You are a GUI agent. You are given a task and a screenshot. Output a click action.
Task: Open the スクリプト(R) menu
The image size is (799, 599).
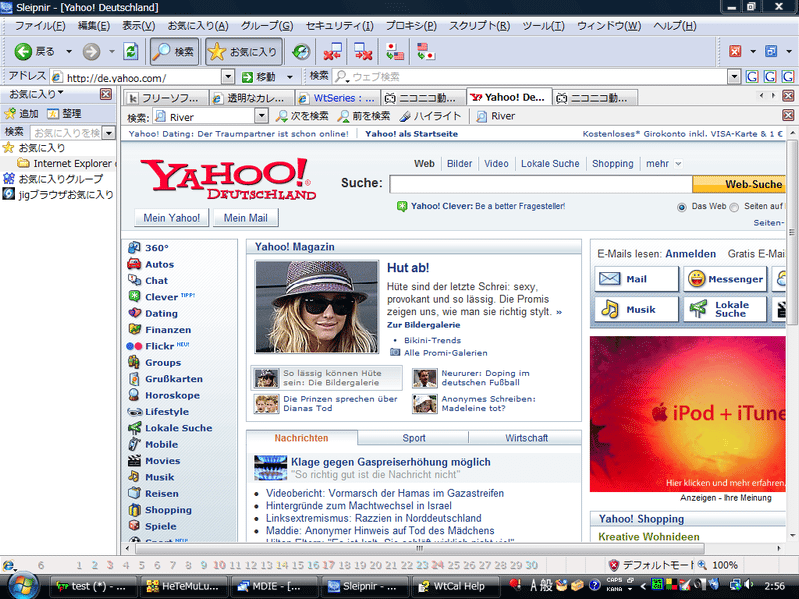click(480, 25)
